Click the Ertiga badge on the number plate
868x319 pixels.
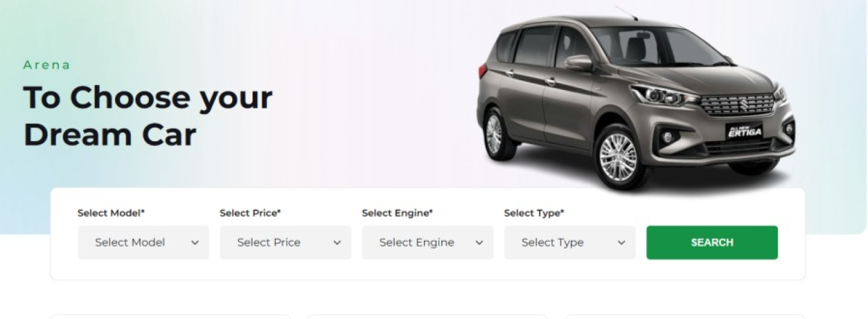pyautogui.click(x=744, y=131)
